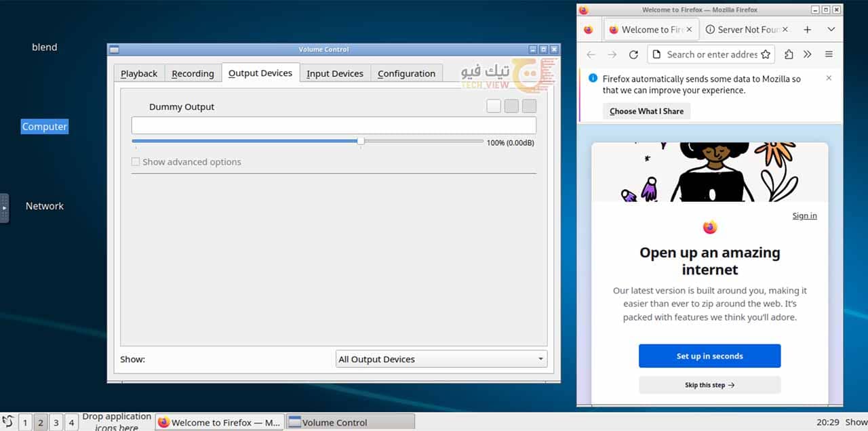Click Volume Control taskbar entry
The width and height of the screenshot is (868, 431).
coord(350,422)
